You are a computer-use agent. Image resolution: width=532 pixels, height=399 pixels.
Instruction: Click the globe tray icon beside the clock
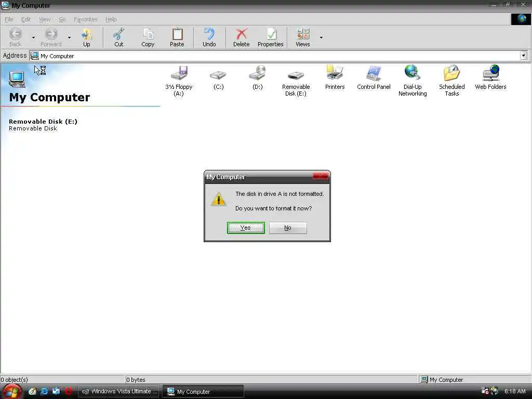495,391
